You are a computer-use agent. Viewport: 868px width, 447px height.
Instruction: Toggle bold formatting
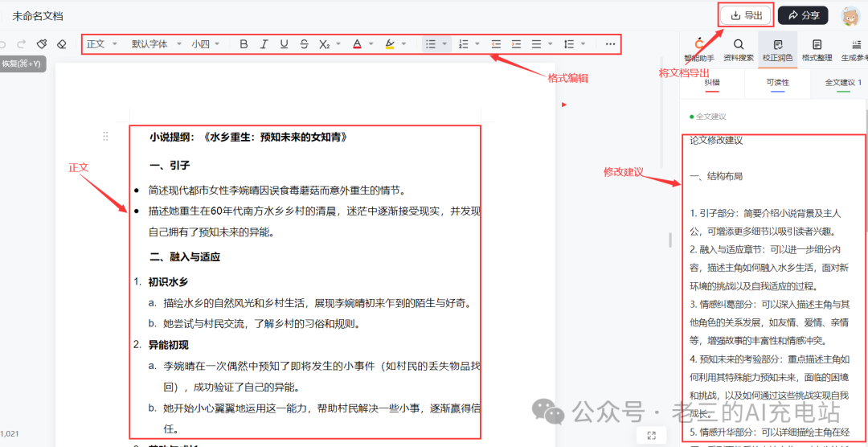244,44
